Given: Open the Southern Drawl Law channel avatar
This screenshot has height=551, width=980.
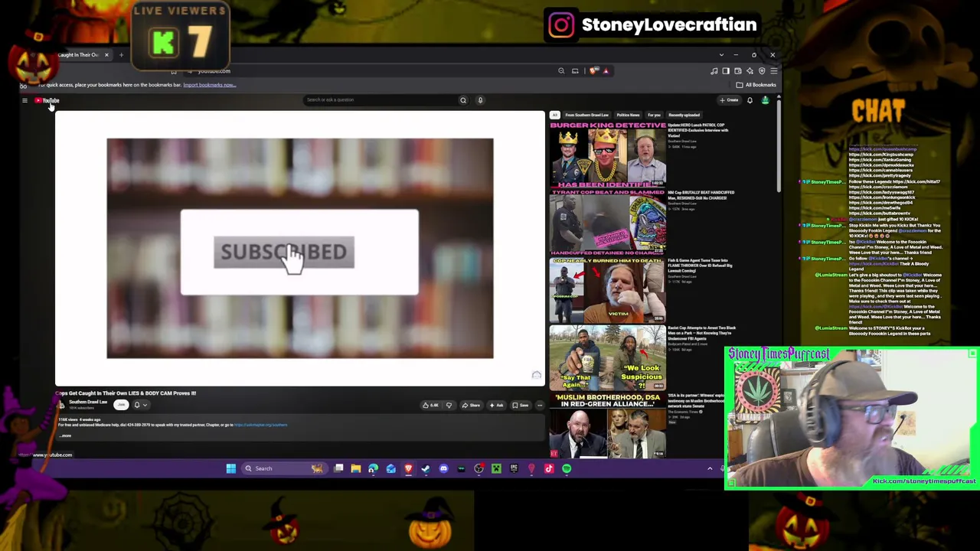Looking at the screenshot, I should (x=61, y=405).
